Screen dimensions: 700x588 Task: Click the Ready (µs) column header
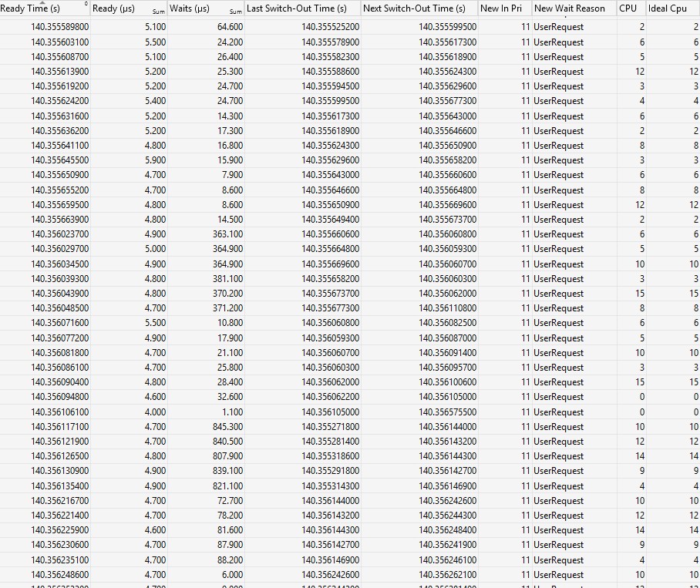point(129,8)
